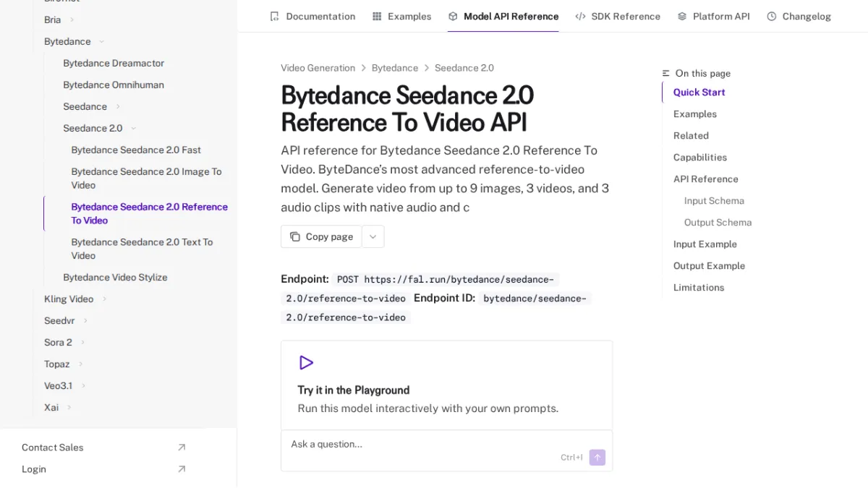
Task: Open Bytedance Dreamactor in sidebar
Action: click(x=114, y=63)
